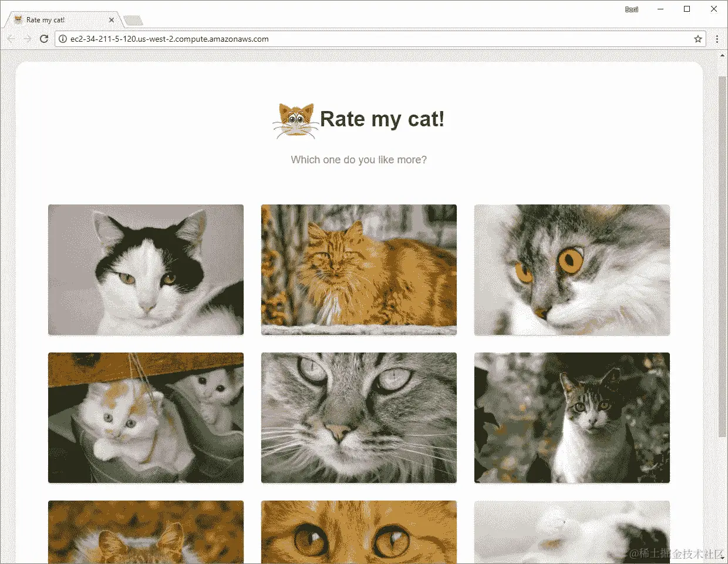Choose the two white kittens photo
Image resolution: width=728 pixels, height=564 pixels.
[x=146, y=418]
